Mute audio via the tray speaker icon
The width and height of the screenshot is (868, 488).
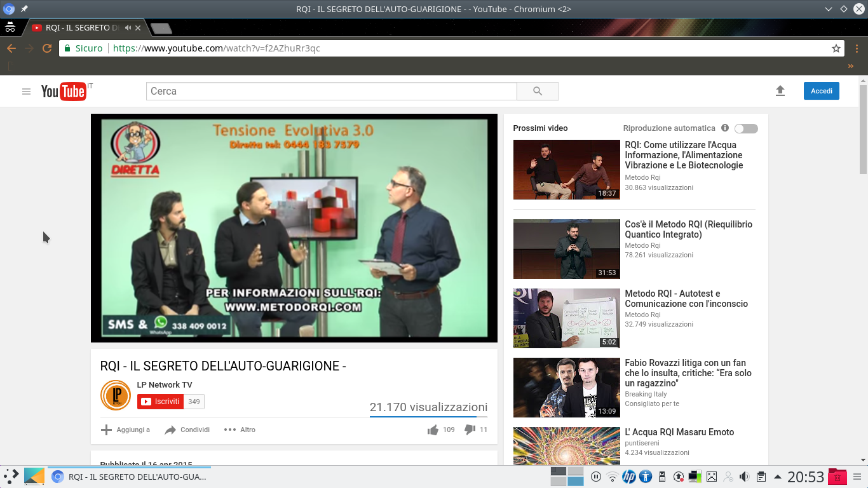point(743,476)
